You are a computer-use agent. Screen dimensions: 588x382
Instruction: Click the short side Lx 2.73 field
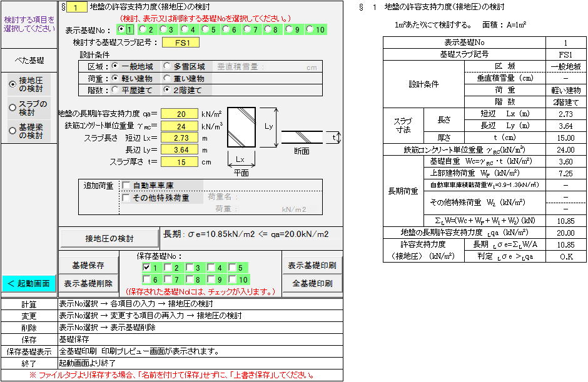pos(180,138)
